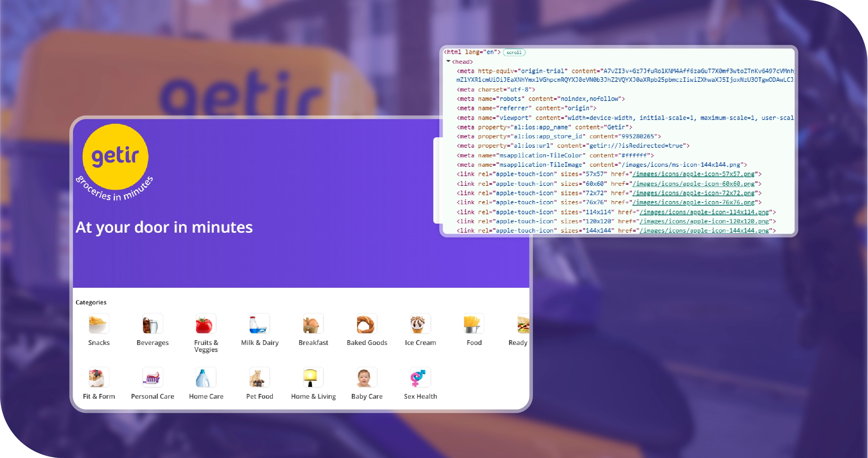Click the scroll badge beside html tag
868x458 pixels.
tap(514, 52)
